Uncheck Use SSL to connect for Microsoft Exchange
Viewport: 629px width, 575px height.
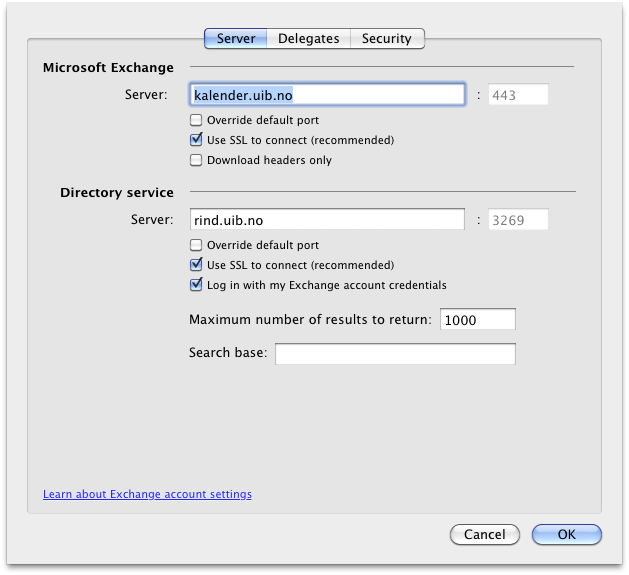[x=196, y=141]
